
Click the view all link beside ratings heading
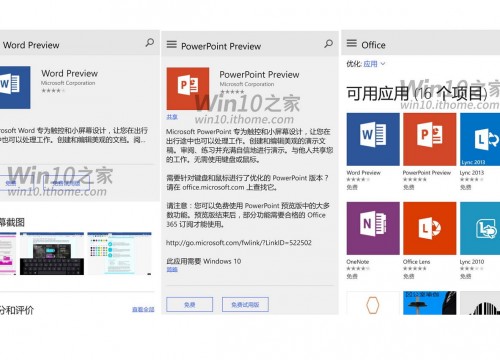pyautogui.click(x=143, y=310)
